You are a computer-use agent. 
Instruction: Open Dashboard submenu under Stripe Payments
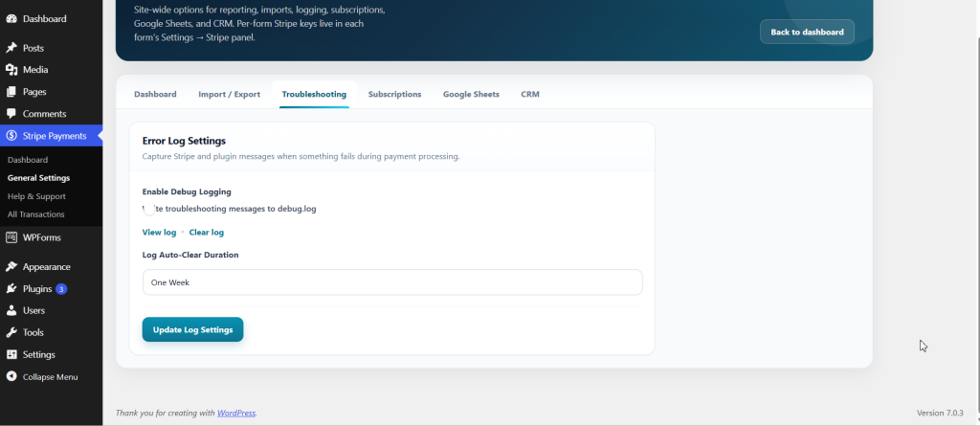[28, 160]
